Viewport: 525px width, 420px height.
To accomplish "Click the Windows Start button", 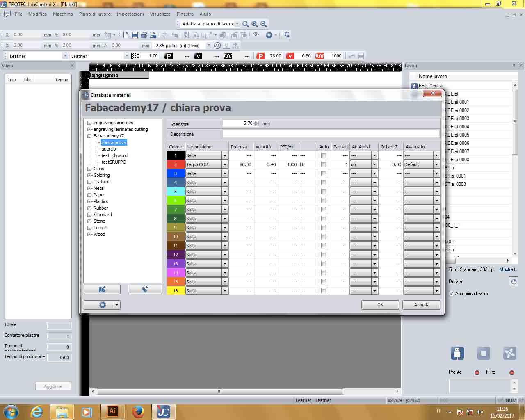I will 11,411.
